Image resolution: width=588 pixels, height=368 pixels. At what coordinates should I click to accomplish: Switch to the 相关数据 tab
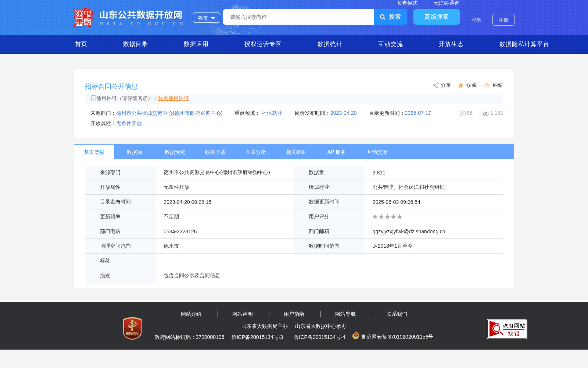[296, 152]
